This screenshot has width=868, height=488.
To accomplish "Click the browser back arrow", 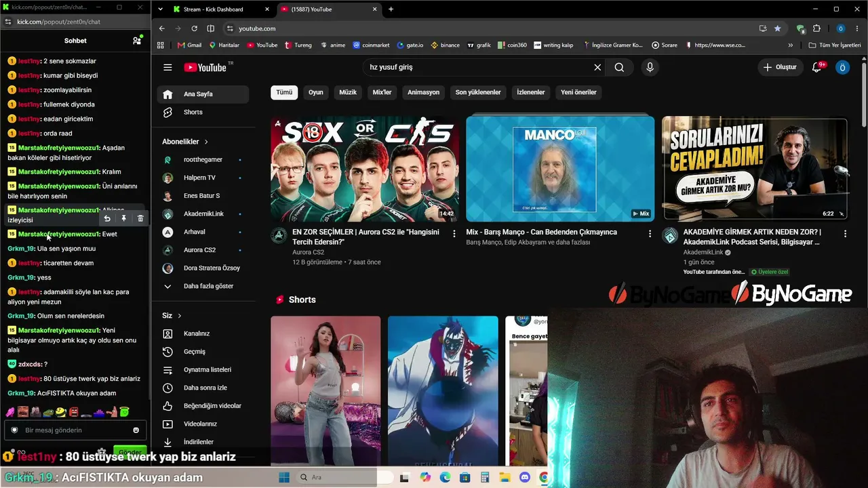I will pos(161,28).
